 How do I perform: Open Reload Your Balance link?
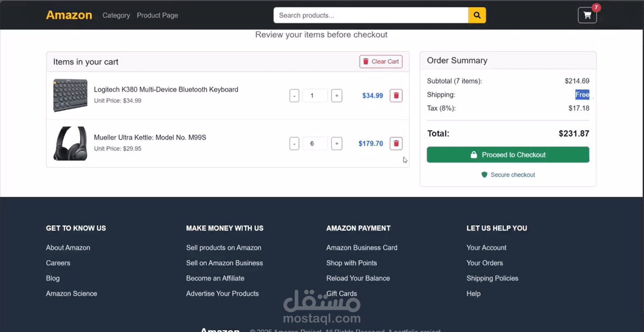[x=358, y=278]
